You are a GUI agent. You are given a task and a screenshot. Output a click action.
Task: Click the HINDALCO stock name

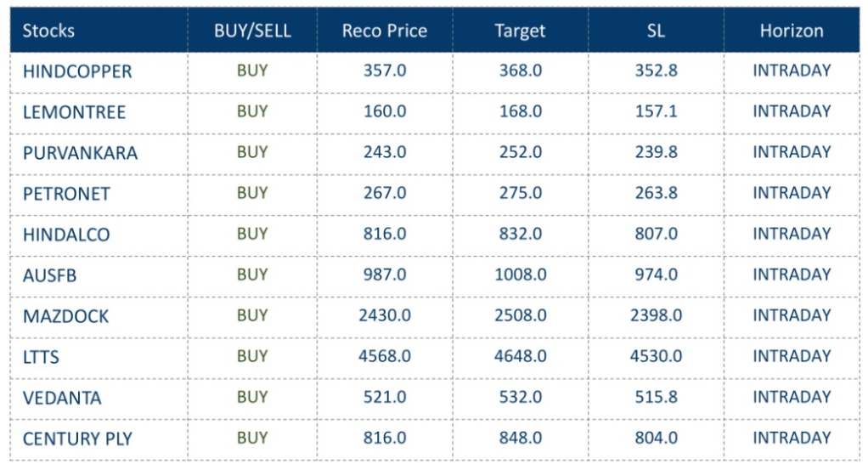point(66,235)
